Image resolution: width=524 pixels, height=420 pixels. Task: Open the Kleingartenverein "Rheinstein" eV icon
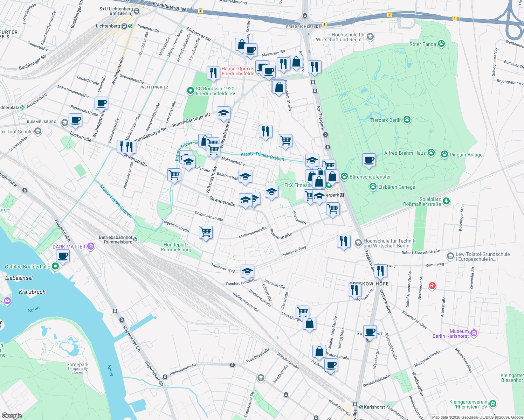[x=493, y=404]
